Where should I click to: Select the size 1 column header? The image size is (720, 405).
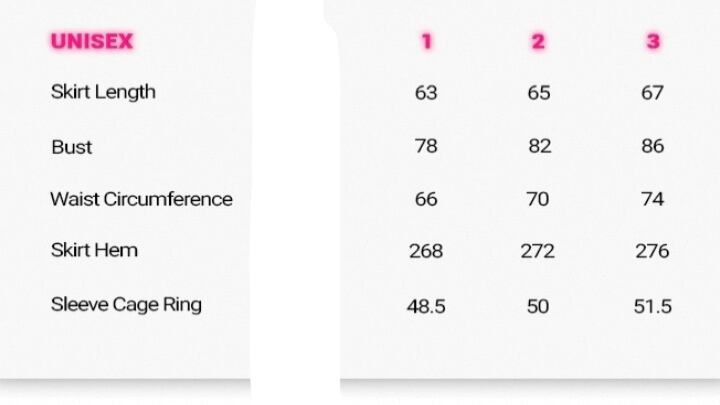[x=426, y=41]
